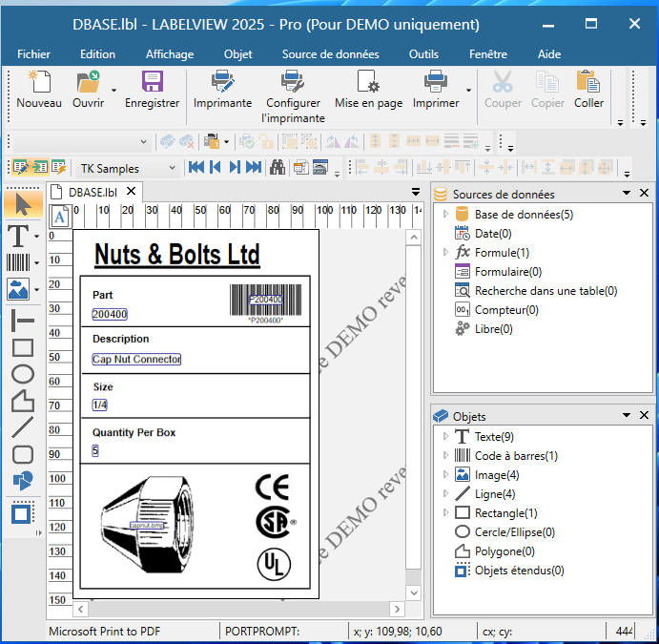
Task: Close the Objets panel
Action: [x=644, y=415]
